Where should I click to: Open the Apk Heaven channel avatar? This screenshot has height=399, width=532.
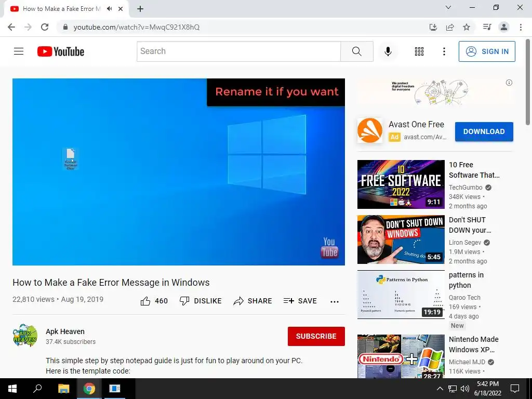click(x=25, y=335)
